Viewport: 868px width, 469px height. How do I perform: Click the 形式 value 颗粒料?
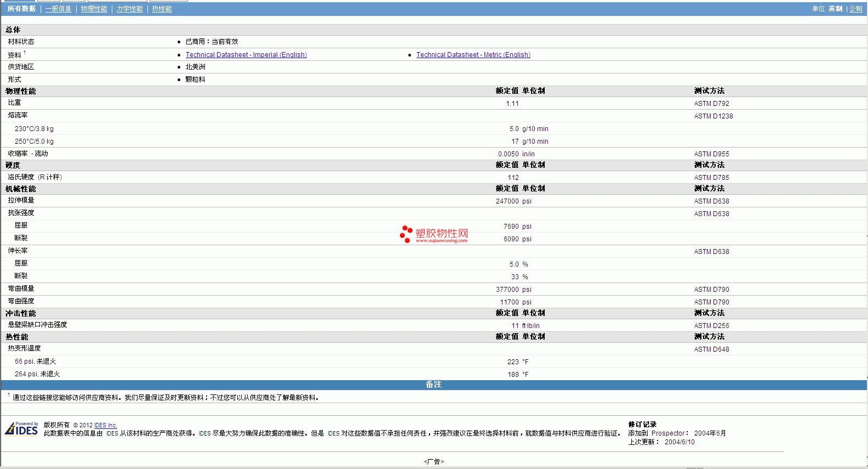point(195,80)
